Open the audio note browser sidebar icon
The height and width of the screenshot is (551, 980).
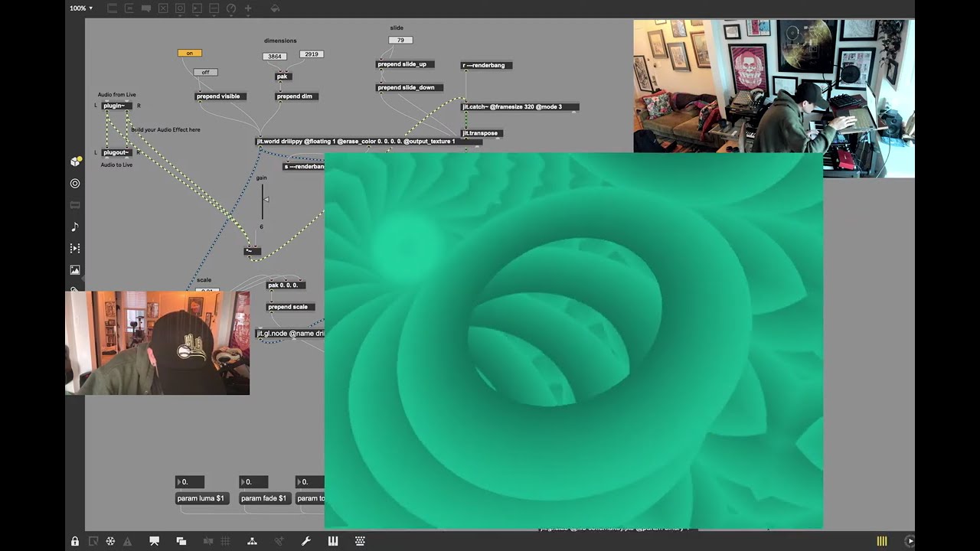point(75,227)
